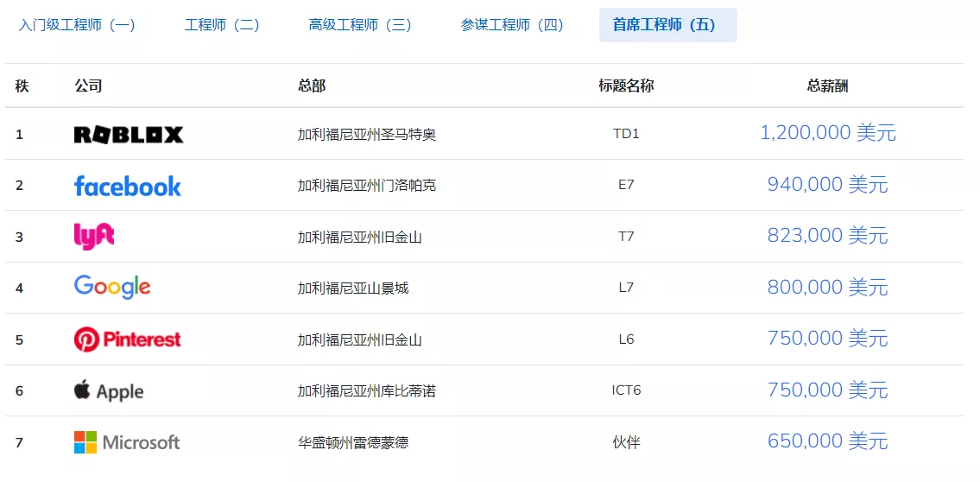Click Pinterest's 750,000 美元 salary
This screenshot has height=482, width=980.
pyautogui.click(x=827, y=339)
